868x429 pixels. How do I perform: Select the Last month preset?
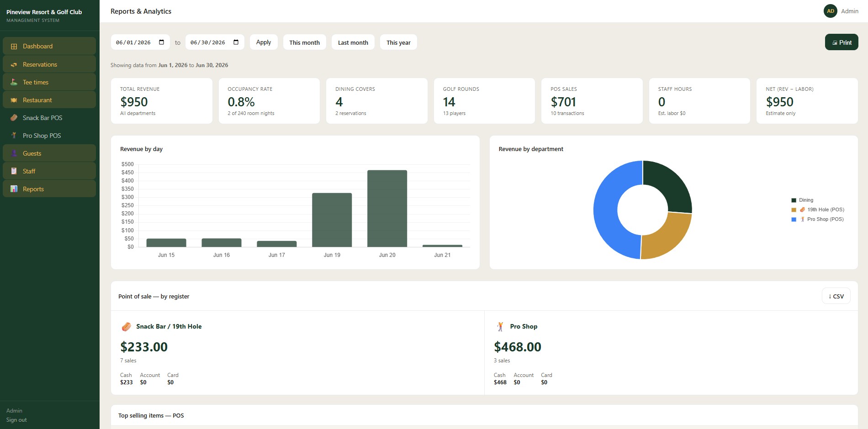coord(353,42)
